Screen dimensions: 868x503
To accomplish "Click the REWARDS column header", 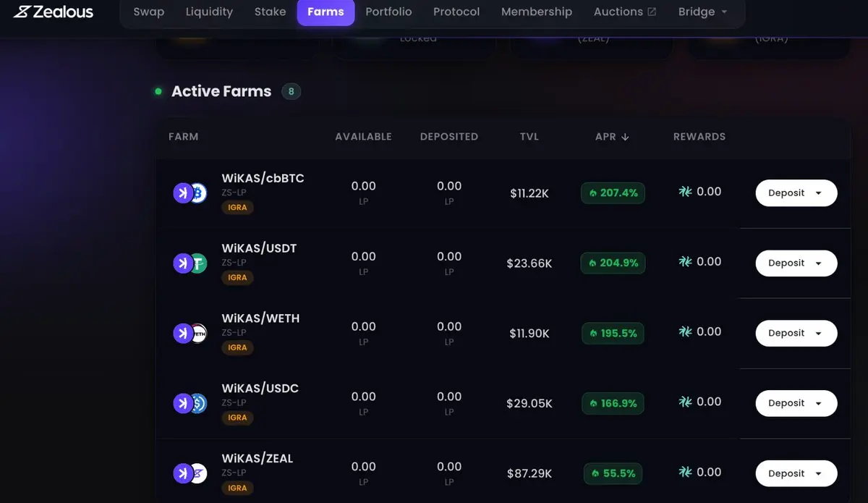I will [699, 137].
